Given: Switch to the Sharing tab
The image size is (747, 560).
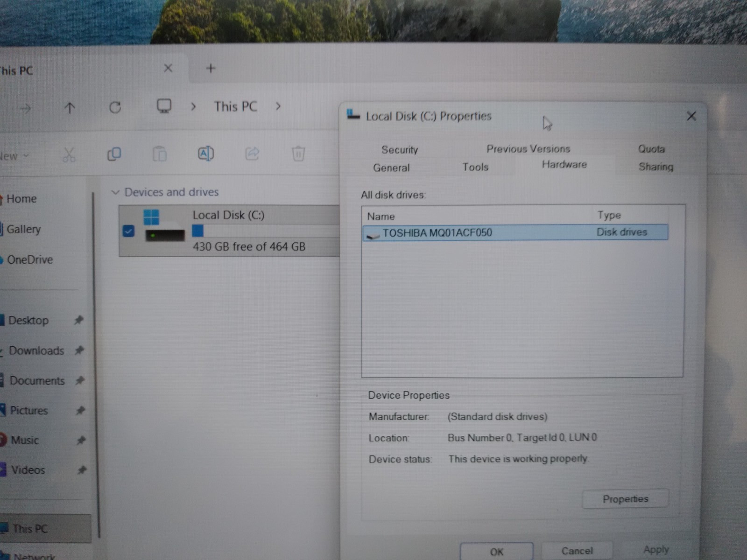Looking at the screenshot, I should (656, 167).
